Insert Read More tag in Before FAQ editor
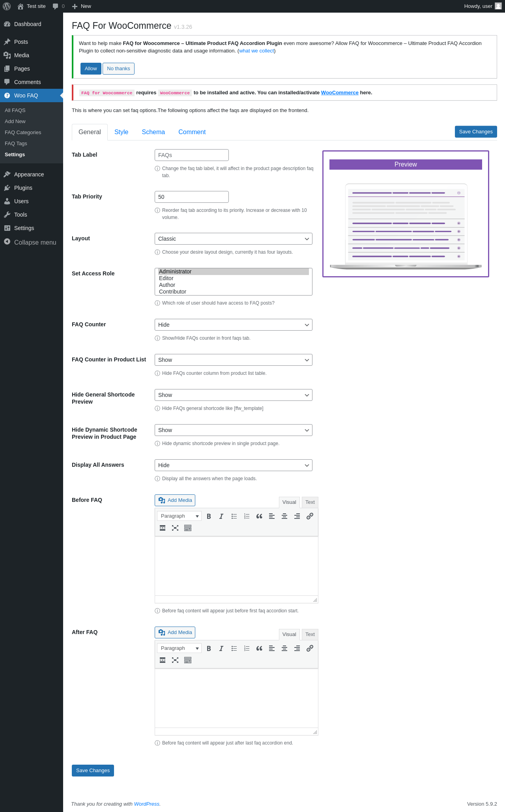505x812 pixels. tap(163, 528)
